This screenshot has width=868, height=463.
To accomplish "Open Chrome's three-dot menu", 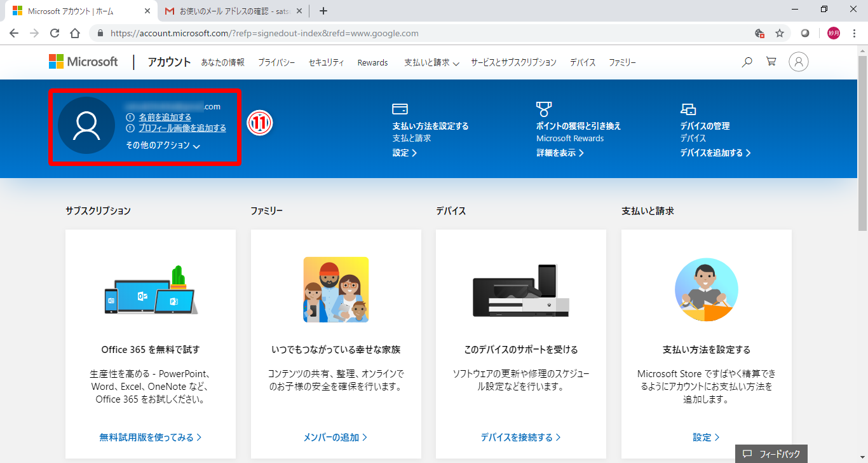I will (x=854, y=33).
